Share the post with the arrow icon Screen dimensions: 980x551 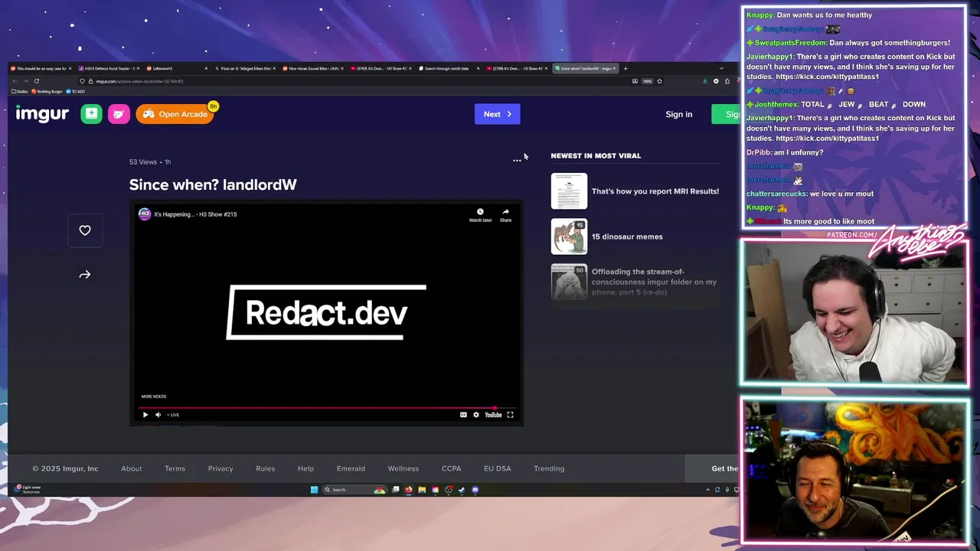(x=85, y=275)
